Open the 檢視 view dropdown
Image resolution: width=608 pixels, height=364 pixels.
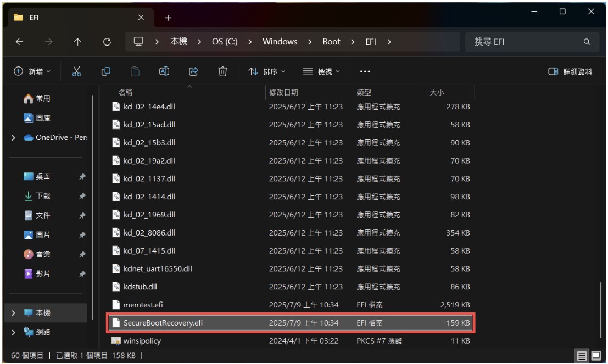322,71
